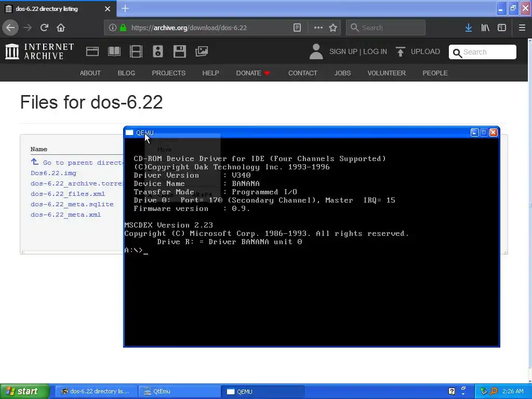Image resolution: width=532 pixels, height=399 pixels.
Task: Open the Audio speaker icon
Action: coord(158,51)
